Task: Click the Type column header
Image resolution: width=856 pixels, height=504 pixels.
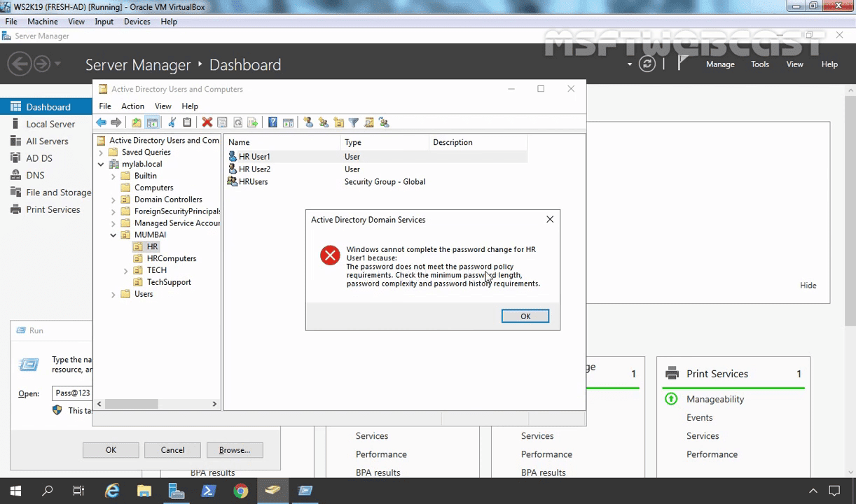Action: pos(385,142)
